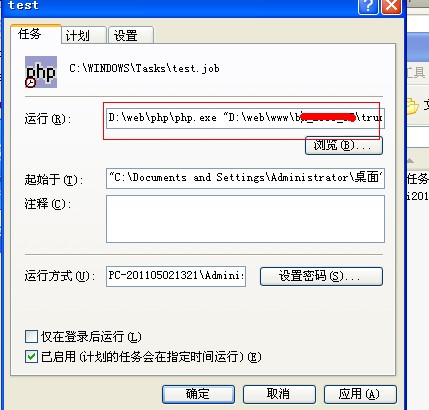Click the test dialog title bar

click(180, 6)
